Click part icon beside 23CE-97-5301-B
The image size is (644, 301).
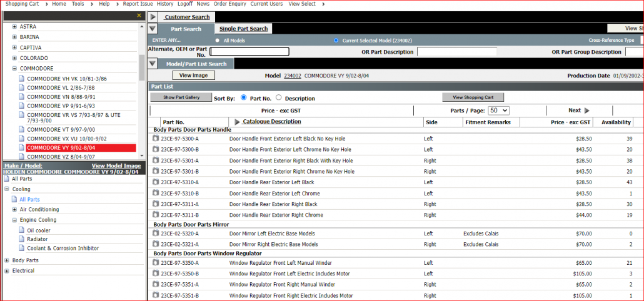(x=156, y=171)
